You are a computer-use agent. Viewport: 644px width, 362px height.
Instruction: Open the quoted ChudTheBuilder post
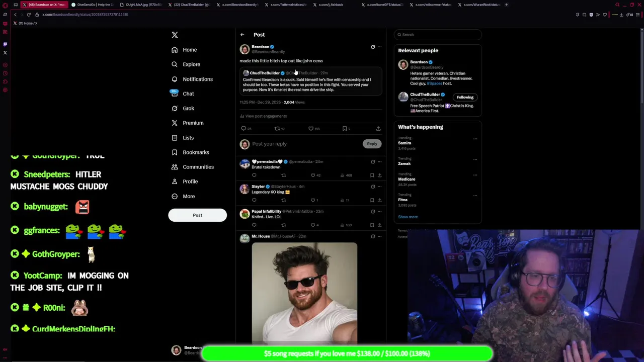tap(310, 82)
